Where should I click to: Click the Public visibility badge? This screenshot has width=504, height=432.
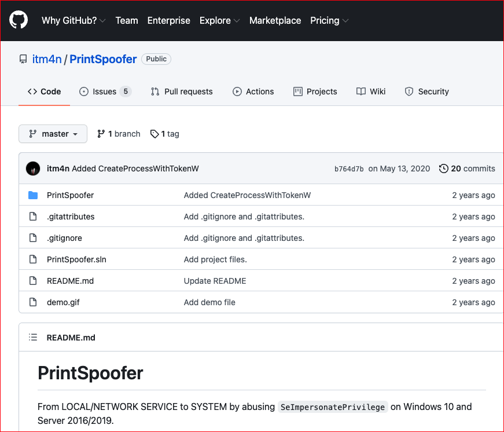pos(156,59)
